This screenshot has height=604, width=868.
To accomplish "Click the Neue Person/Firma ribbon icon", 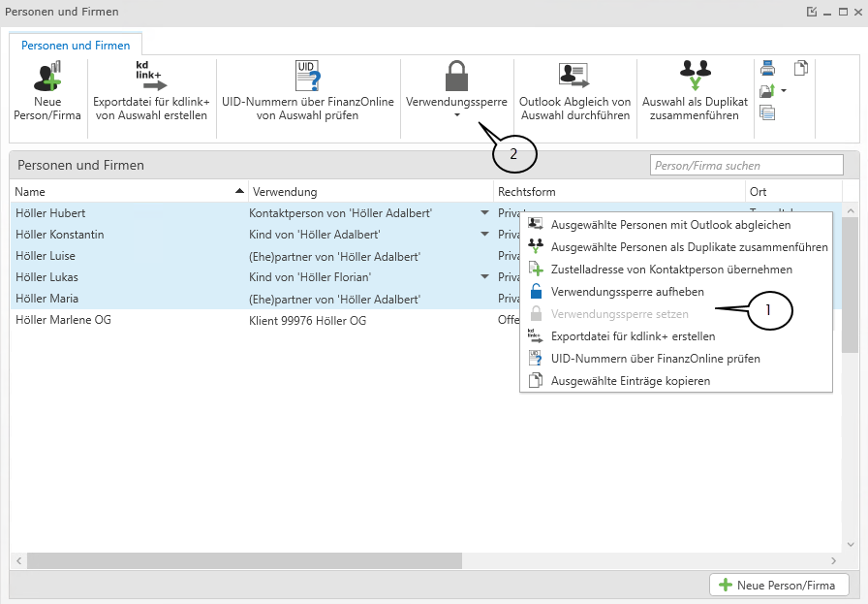I will point(47,79).
